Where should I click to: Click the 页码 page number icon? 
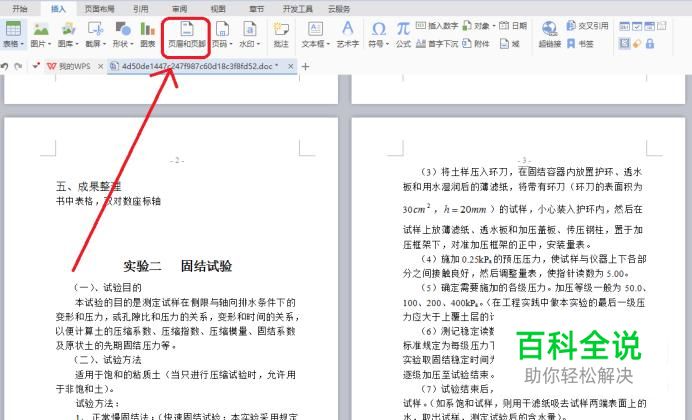(222, 29)
